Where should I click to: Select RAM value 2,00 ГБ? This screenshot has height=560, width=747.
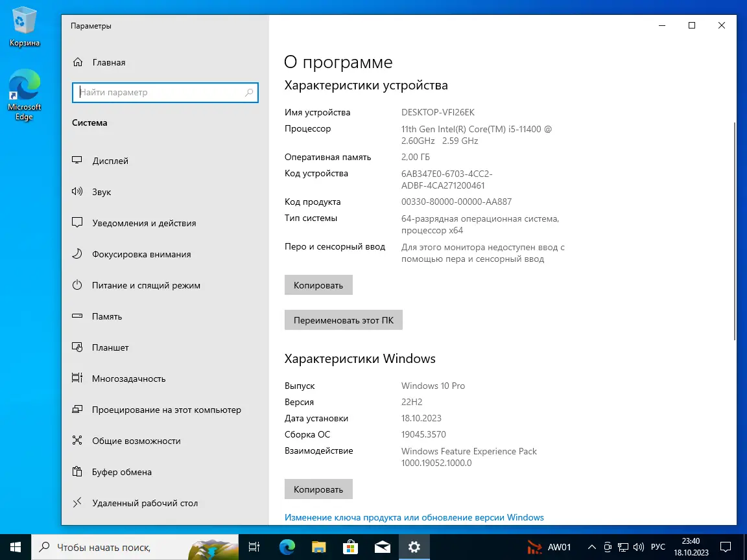tap(416, 157)
